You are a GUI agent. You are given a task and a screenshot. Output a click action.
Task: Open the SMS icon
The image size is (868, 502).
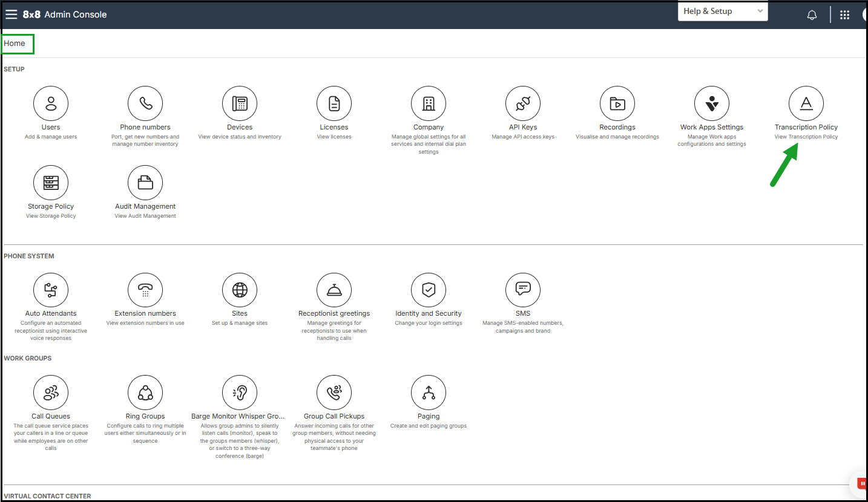click(x=523, y=290)
